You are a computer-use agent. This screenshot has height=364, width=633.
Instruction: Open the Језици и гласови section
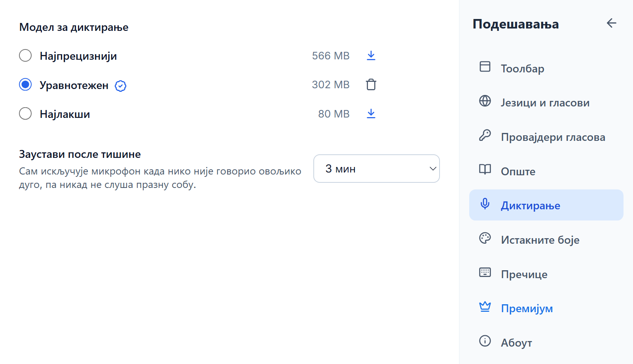point(546,102)
